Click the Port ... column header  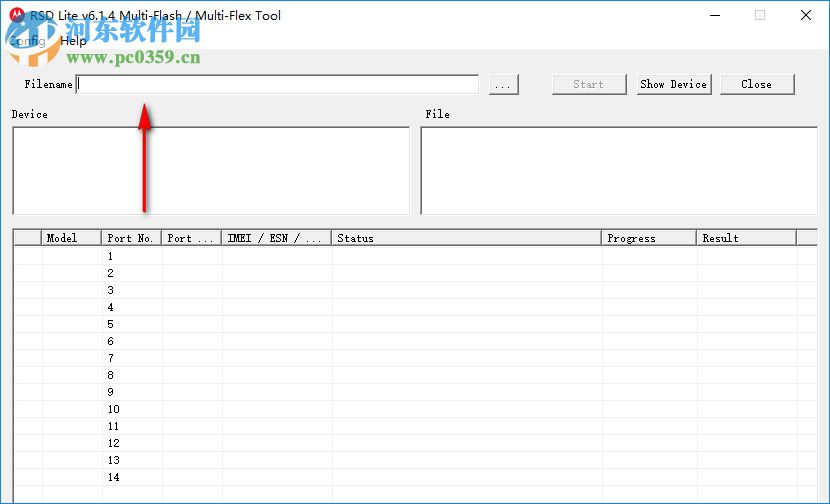[x=192, y=238]
